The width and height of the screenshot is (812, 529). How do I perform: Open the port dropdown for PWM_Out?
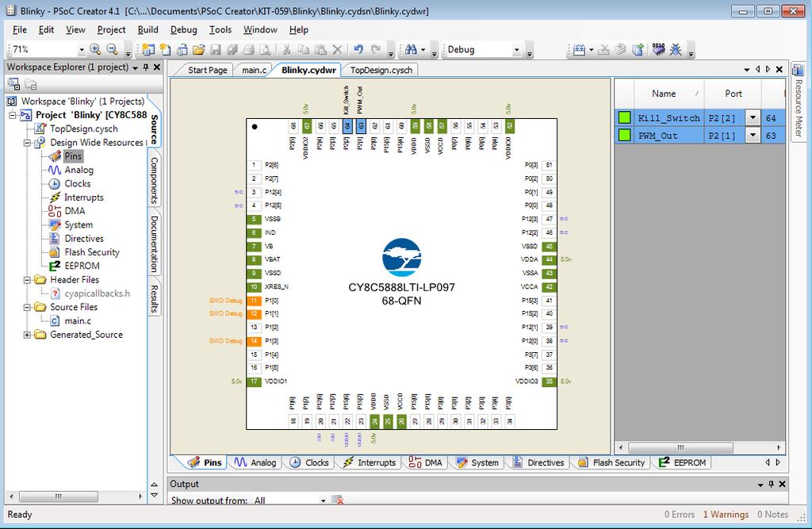coord(753,136)
